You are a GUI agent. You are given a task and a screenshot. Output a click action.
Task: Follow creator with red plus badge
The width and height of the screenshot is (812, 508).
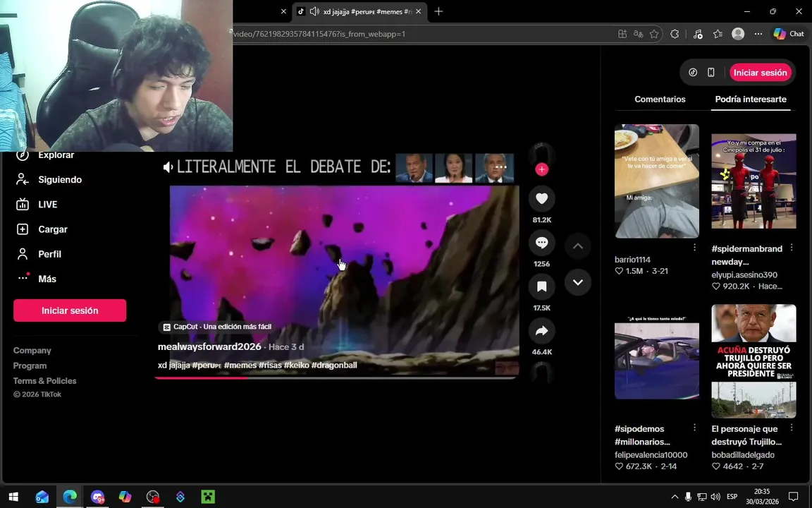coord(541,169)
